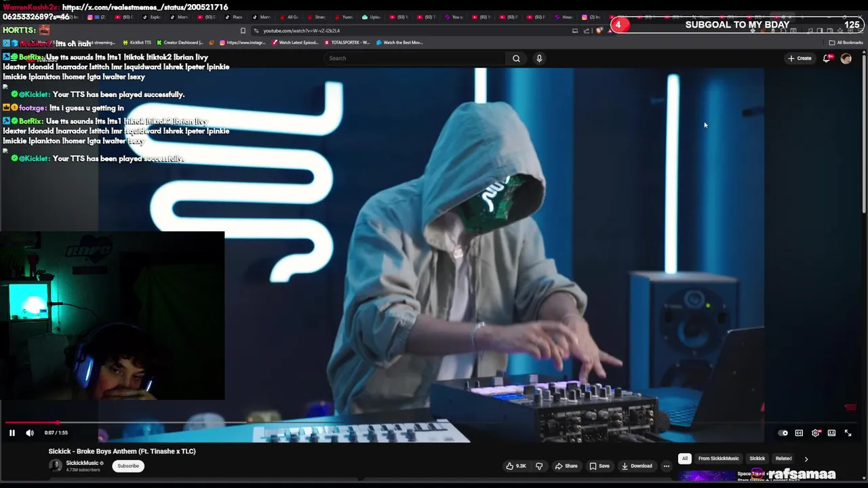868x488 pixels.
Task: Save video to a playlist
Action: [599, 466]
